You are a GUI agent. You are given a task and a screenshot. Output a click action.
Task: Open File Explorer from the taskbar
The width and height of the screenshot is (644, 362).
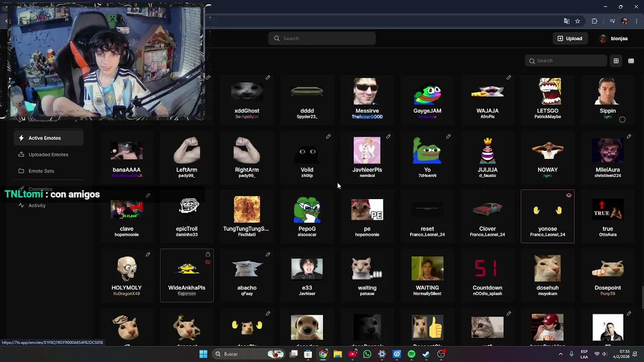point(338,354)
